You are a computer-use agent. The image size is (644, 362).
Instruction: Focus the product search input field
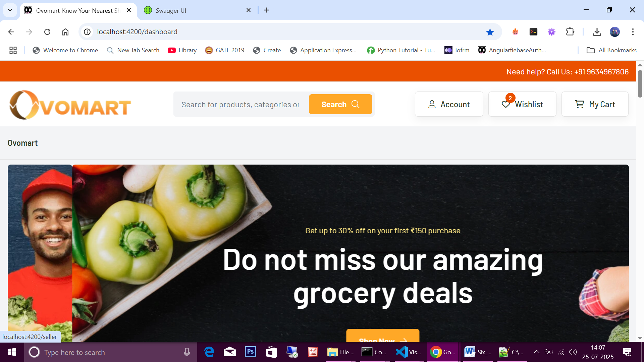click(x=241, y=105)
